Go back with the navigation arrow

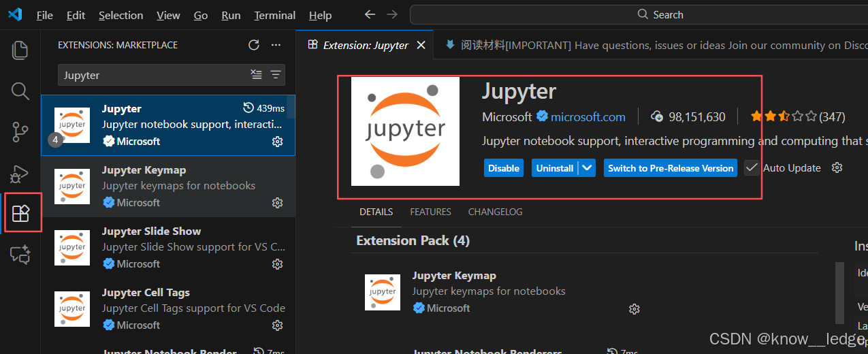click(370, 14)
